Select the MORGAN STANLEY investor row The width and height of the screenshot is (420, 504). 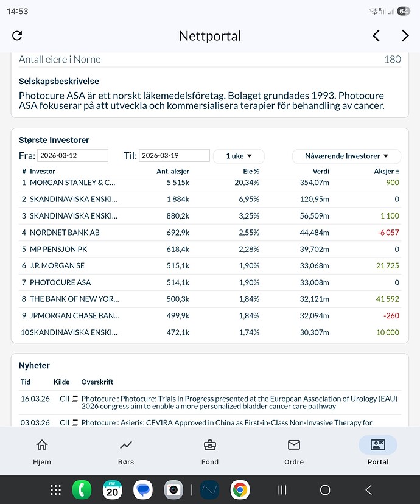72,183
